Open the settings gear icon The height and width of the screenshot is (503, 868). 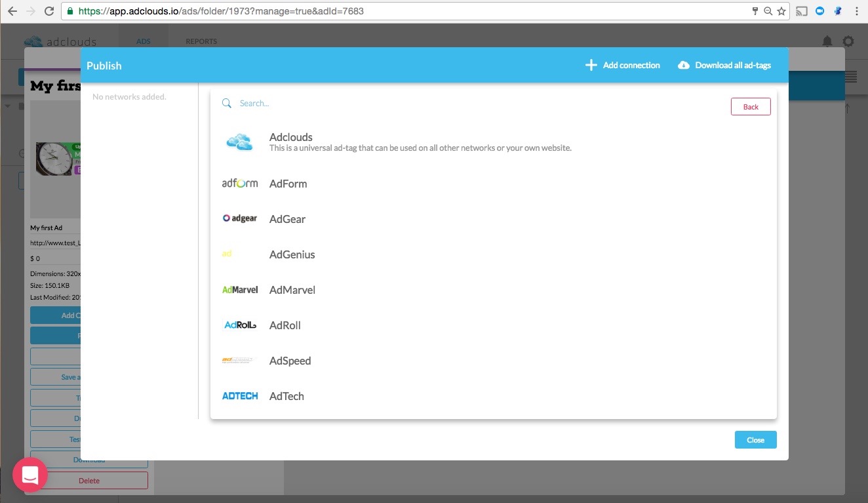click(848, 41)
